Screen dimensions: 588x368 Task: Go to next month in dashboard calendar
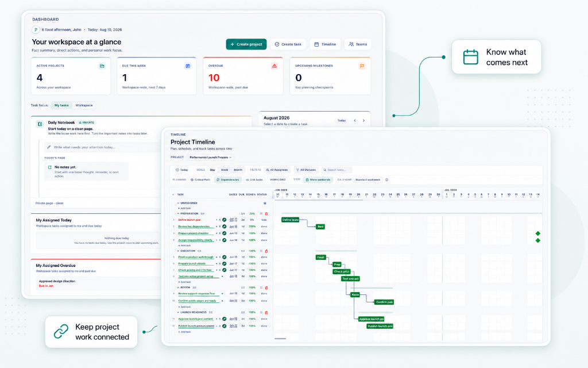tap(363, 121)
